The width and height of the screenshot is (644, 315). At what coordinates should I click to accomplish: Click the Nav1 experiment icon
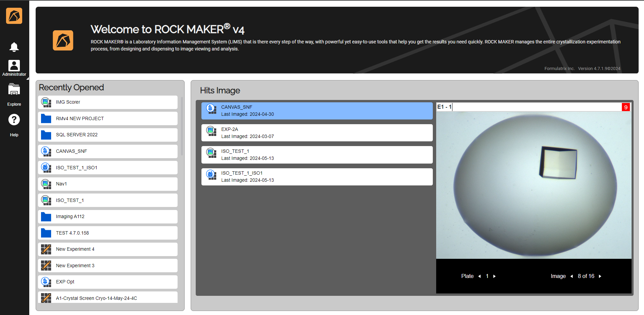pyautogui.click(x=46, y=184)
